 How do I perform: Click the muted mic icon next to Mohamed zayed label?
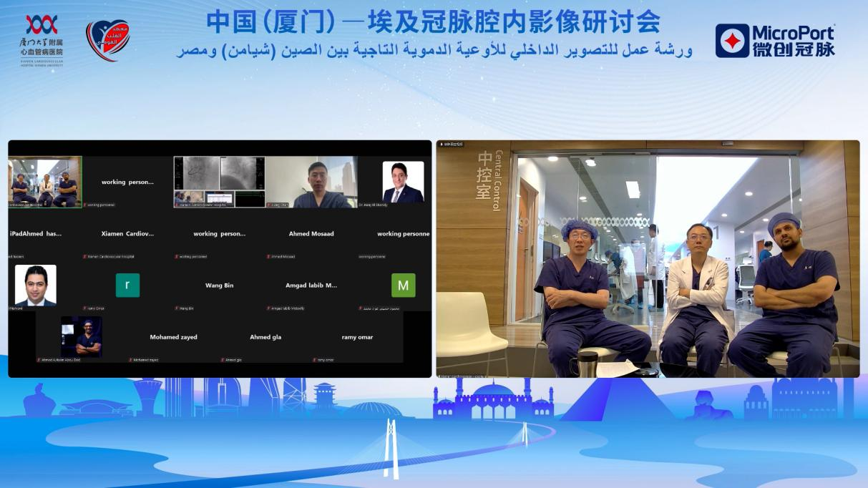(131, 360)
